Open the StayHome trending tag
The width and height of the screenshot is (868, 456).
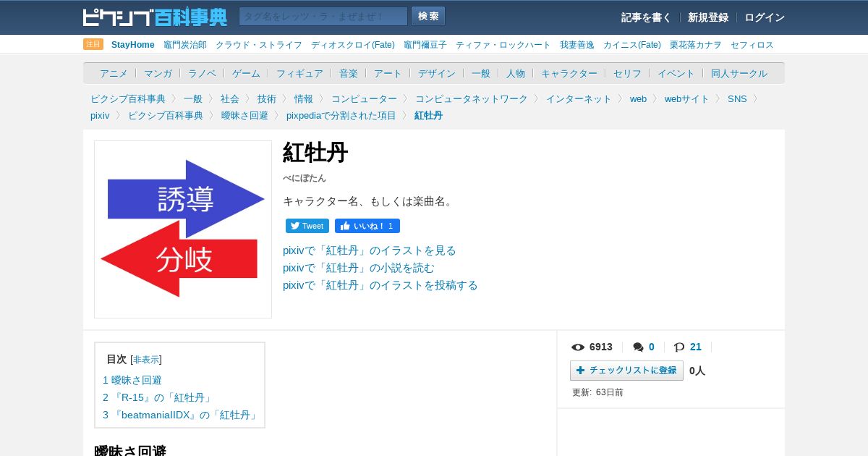(x=133, y=45)
